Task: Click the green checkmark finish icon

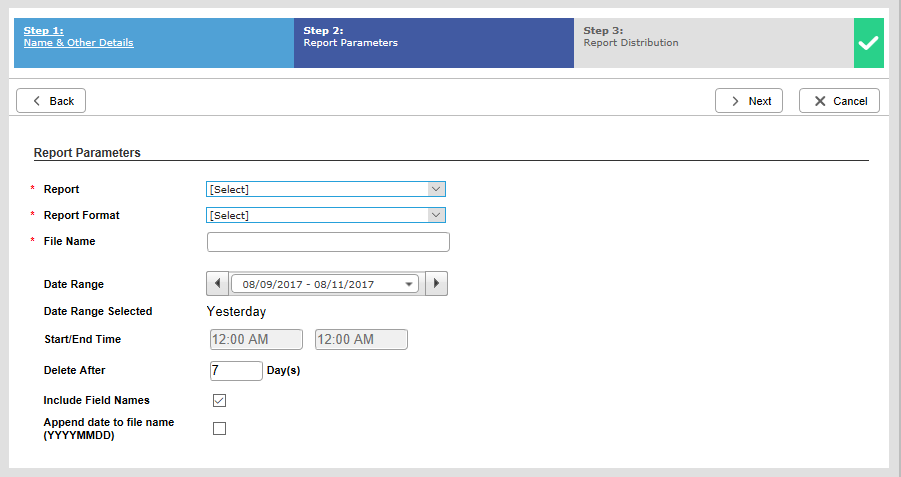Action: click(x=868, y=43)
